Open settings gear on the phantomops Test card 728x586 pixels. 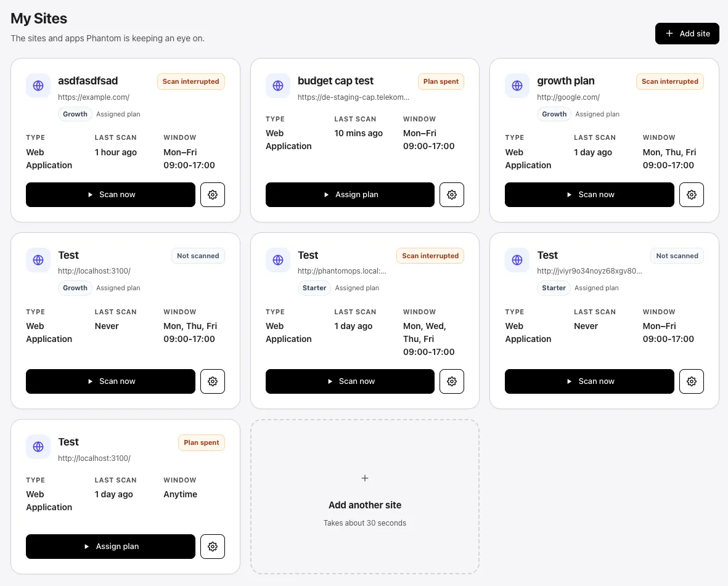(x=452, y=381)
